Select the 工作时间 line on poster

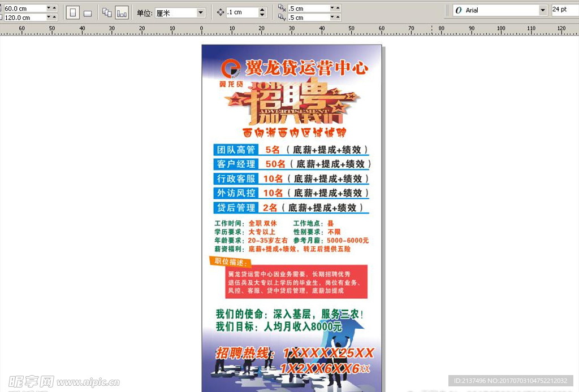click(x=245, y=223)
